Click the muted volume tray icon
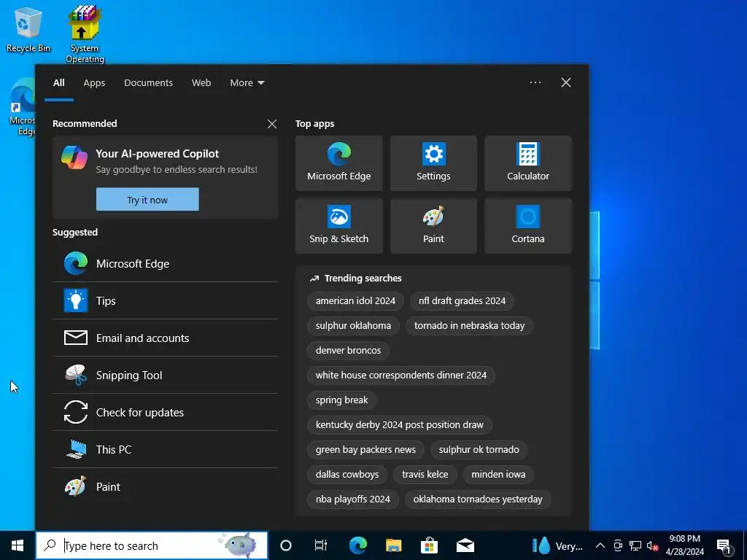Screen dimensions: 747x560 (652, 545)
